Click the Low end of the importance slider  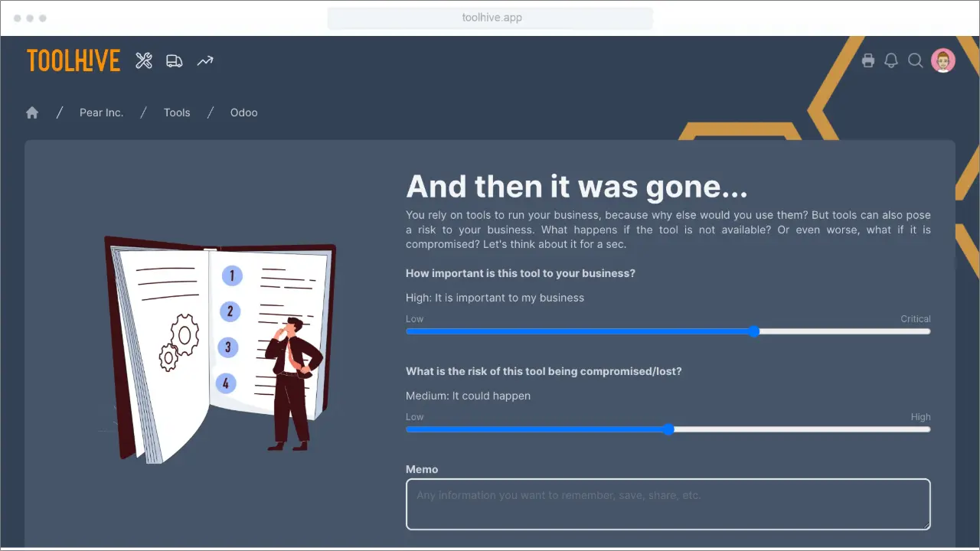[410, 331]
